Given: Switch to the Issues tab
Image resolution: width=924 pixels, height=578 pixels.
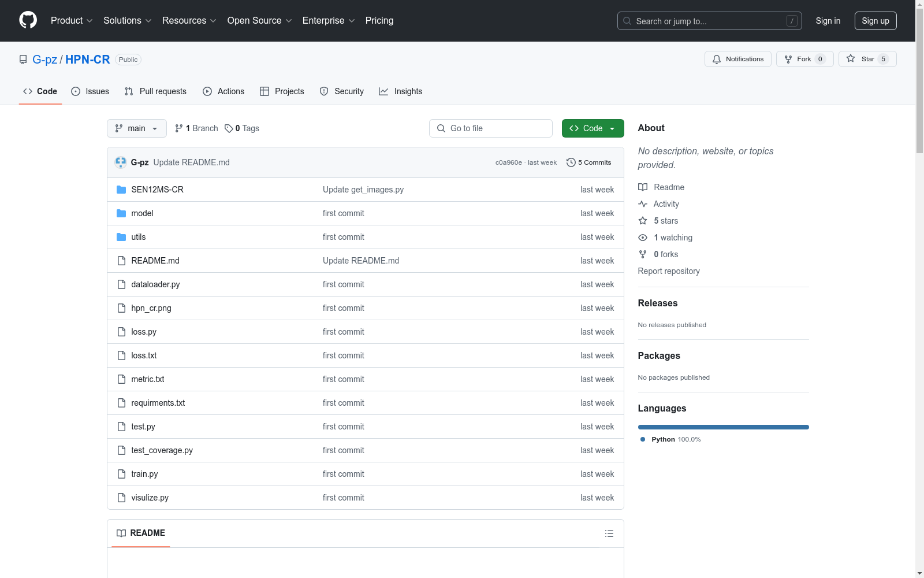Looking at the screenshot, I should [x=90, y=91].
